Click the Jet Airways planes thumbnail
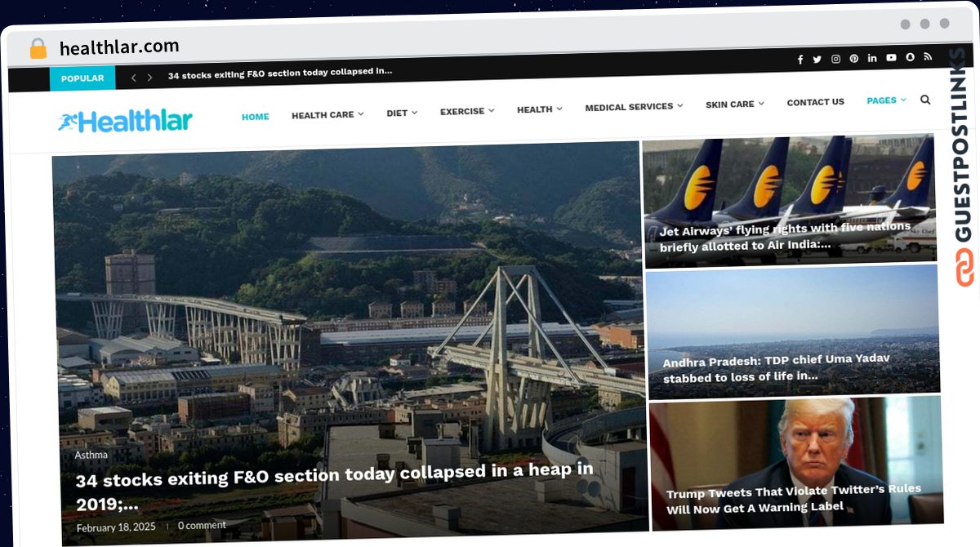This screenshot has height=547, width=980. (789, 201)
